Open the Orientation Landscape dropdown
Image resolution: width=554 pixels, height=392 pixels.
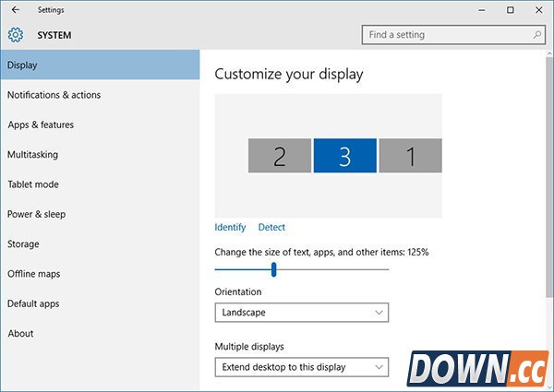301,313
